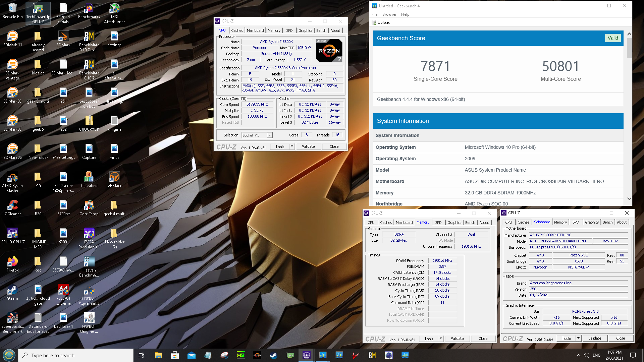Open HWBOT Aquamark3 desktop icon

(x=89, y=295)
